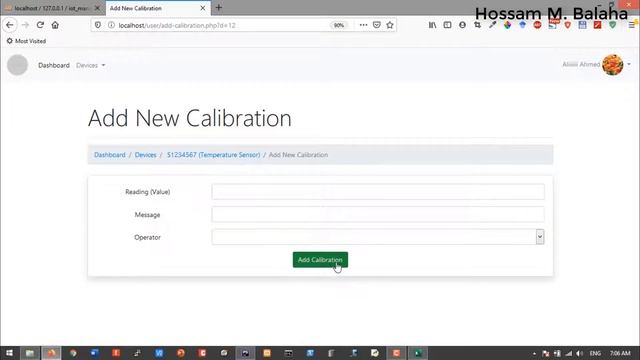Click the round site logo in navbar
Screen dimensions: 640x360
pyautogui.click(x=18, y=65)
